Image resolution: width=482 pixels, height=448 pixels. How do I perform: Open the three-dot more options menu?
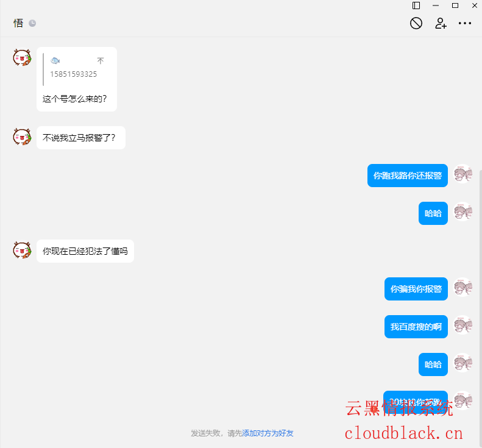click(465, 23)
